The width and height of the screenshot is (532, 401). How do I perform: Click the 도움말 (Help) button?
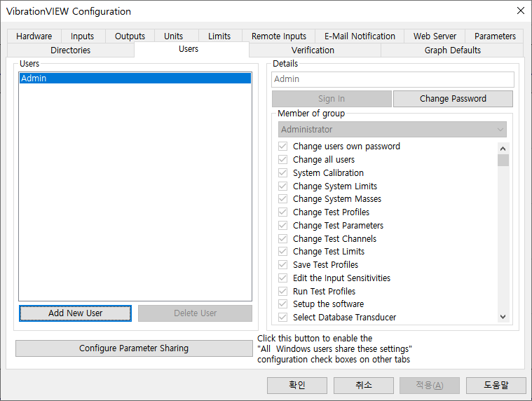point(496,386)
